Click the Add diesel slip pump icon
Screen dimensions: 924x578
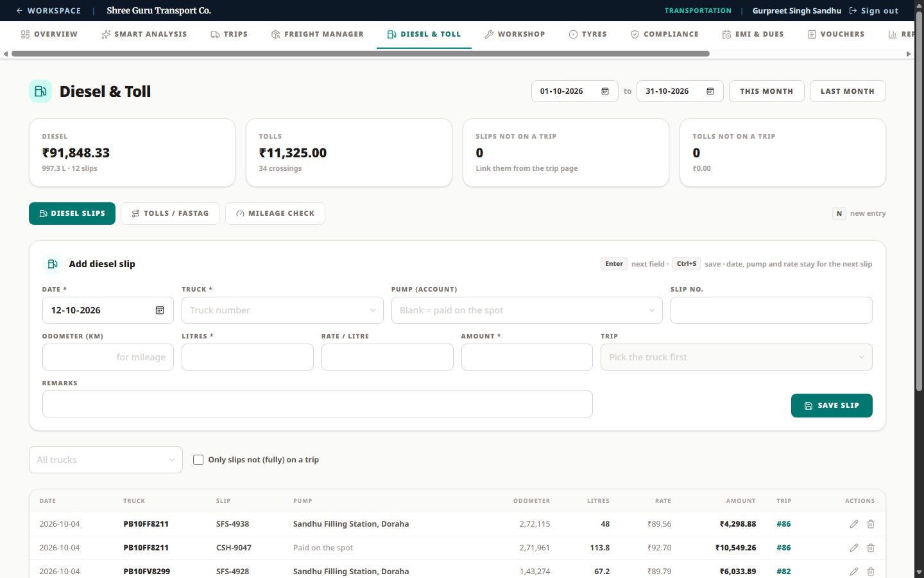tap(53, 264)
